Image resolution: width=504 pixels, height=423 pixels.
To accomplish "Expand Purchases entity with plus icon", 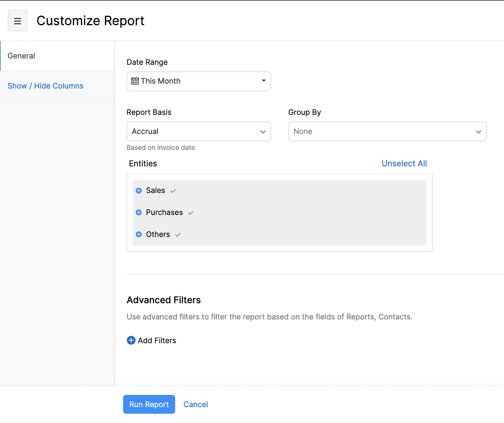I will (x=139, y=213).
